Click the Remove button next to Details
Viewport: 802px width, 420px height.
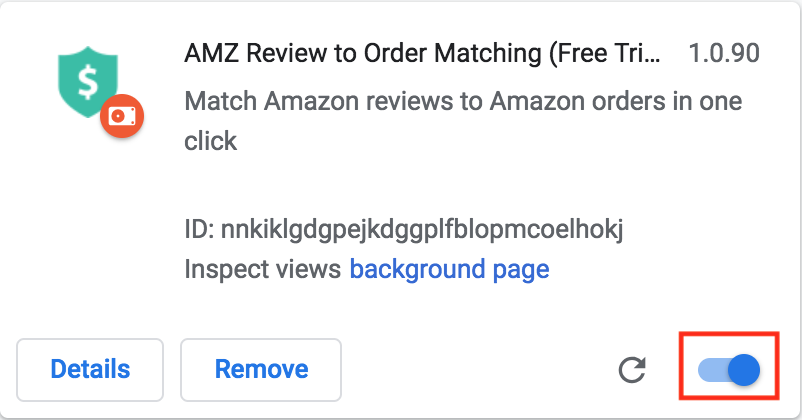click(261, 370)
